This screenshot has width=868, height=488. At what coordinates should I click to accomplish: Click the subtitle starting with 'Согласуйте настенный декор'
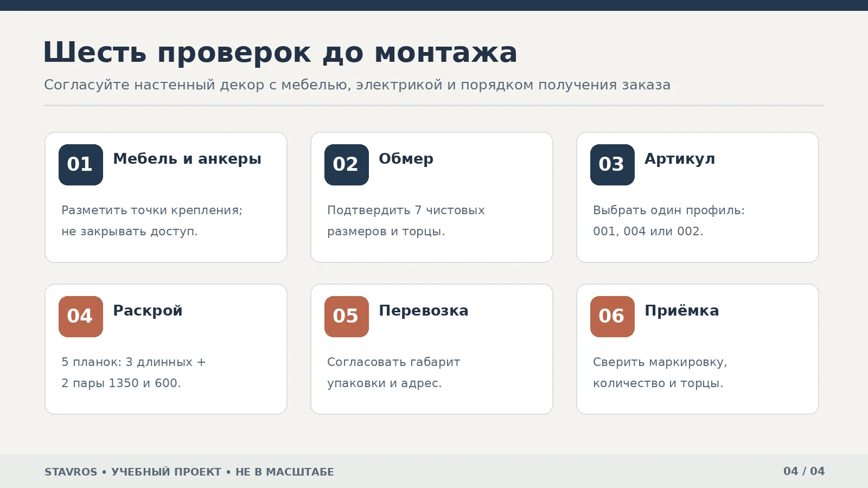tap(357, 85)
